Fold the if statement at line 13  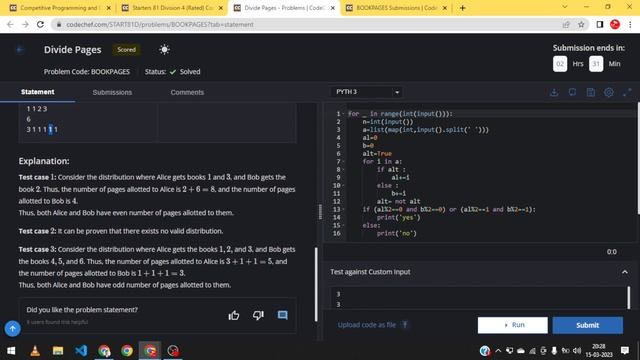343,209
